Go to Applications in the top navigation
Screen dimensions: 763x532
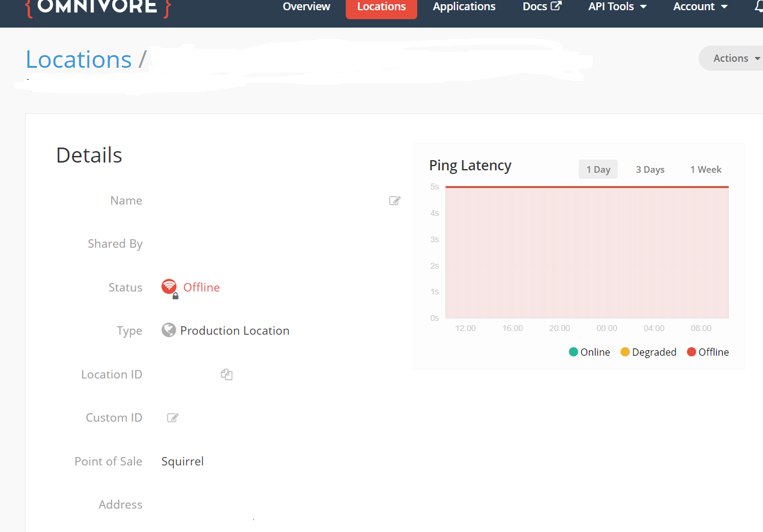(x=464, y=7)
